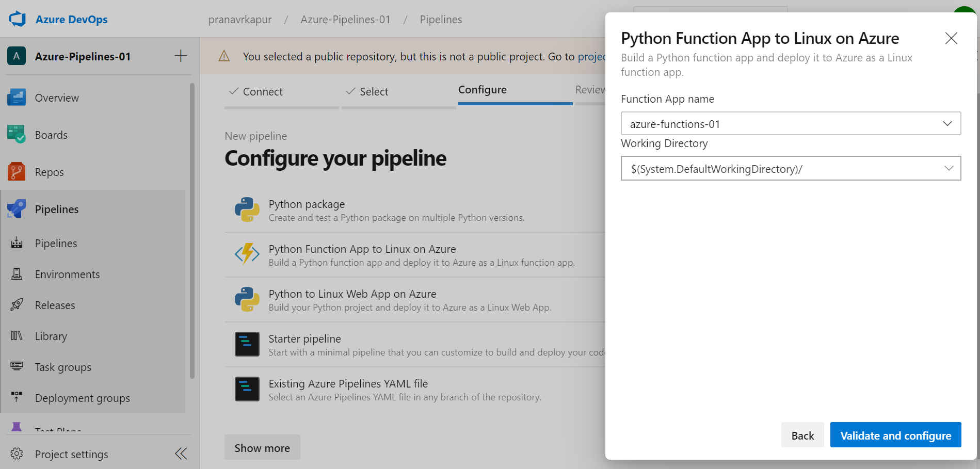Switch to the Connect step

262,91
